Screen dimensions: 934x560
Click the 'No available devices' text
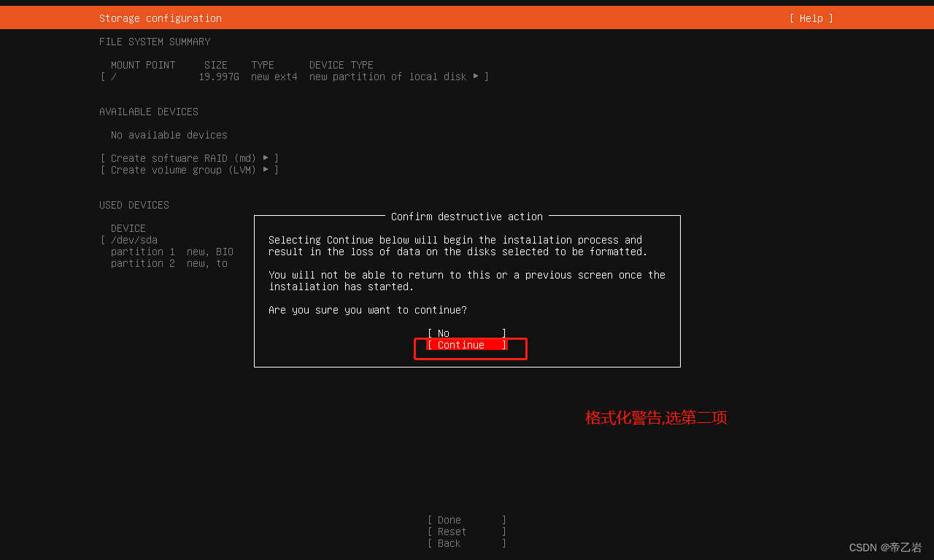point(169,135)
